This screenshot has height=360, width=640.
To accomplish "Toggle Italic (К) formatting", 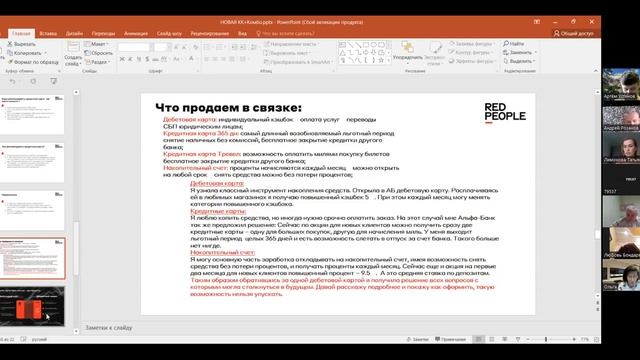I will pyautogui.click(x=130, y=59).
